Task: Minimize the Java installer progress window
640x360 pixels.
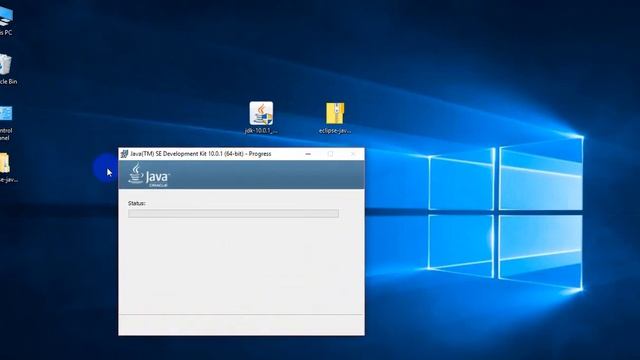Action: (x=308, y=154)
